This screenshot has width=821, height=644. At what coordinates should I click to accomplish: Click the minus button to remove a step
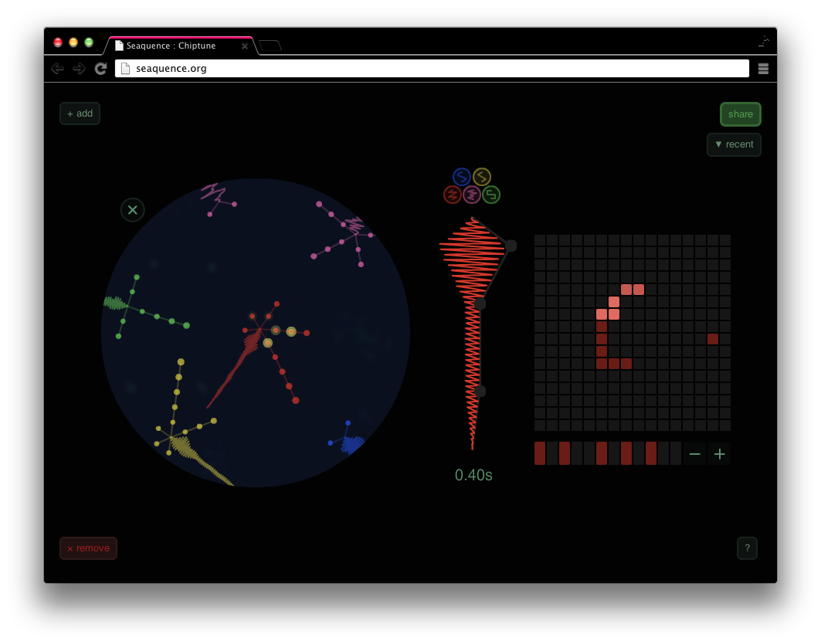[x=695, y=454]
